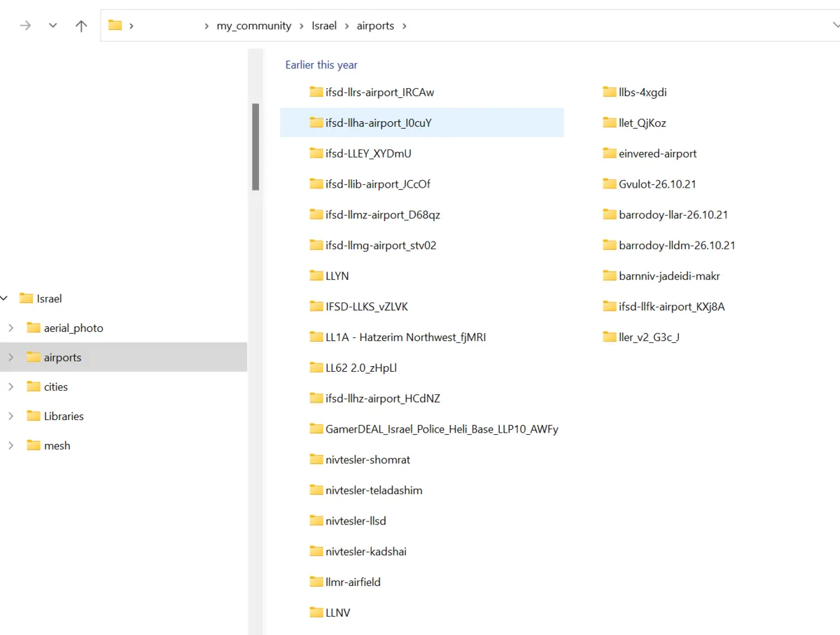The height and width of the screenshot is (635, 840).
Task: Select the einvered-airport folder icon
Action: [610, 153]
